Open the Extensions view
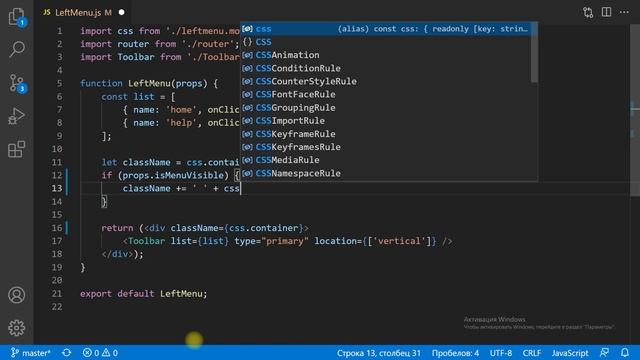Viewport: 640px width, 360px height. tap(17, 149)
